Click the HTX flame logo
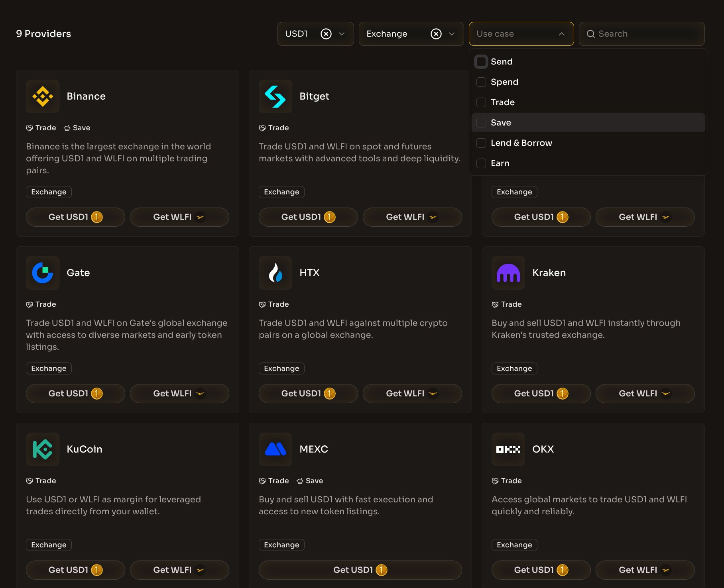The image size is (724, 588). (x=275, y=273)
